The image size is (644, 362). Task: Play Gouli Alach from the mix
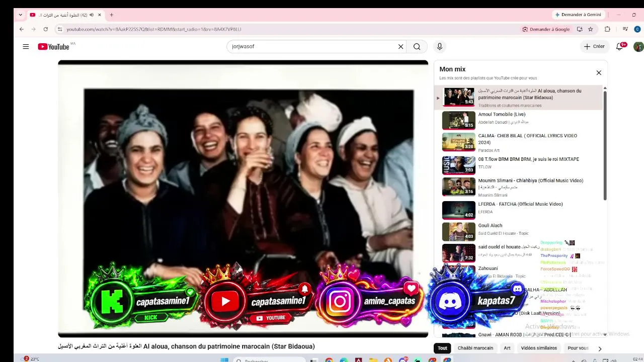(x=490, y=226)
